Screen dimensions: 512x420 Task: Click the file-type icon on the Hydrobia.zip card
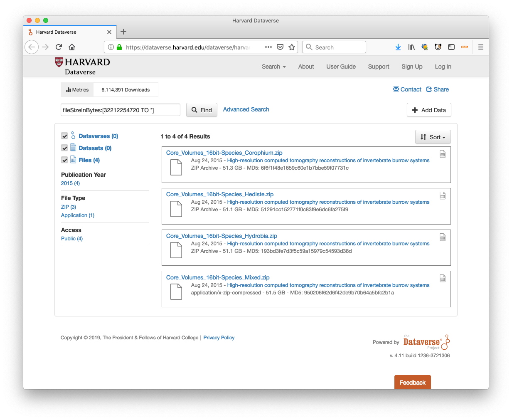443,237
